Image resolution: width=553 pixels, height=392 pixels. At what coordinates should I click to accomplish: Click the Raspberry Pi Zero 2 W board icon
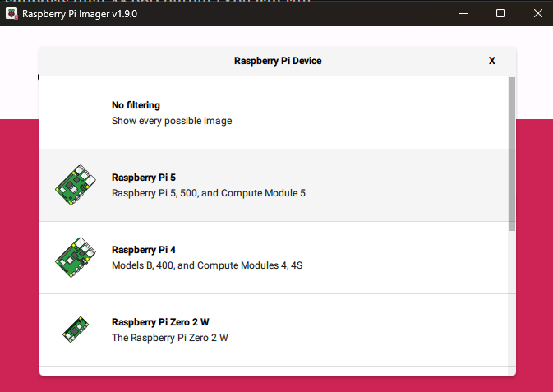[76, 330]
